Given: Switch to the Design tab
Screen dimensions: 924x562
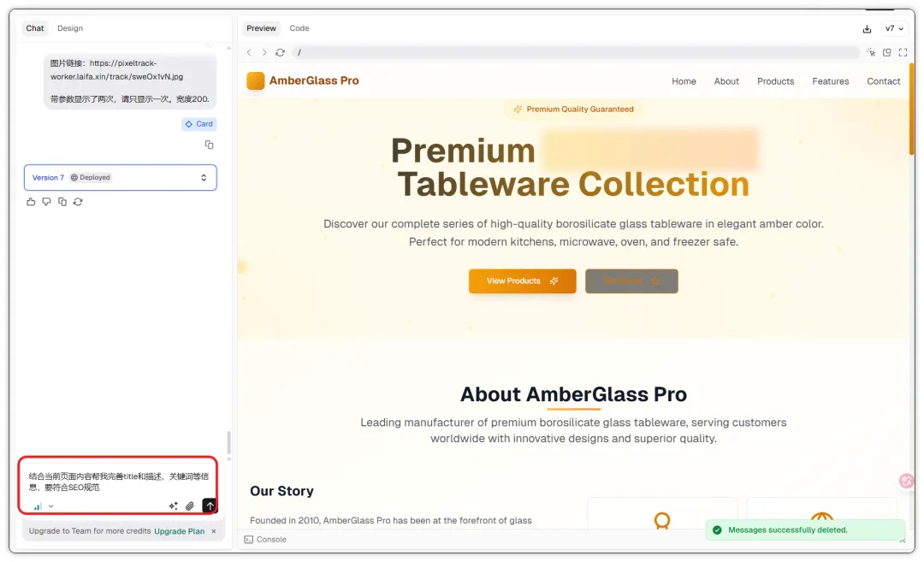Looking at the screenshot, I should click(x=70, y=28).
